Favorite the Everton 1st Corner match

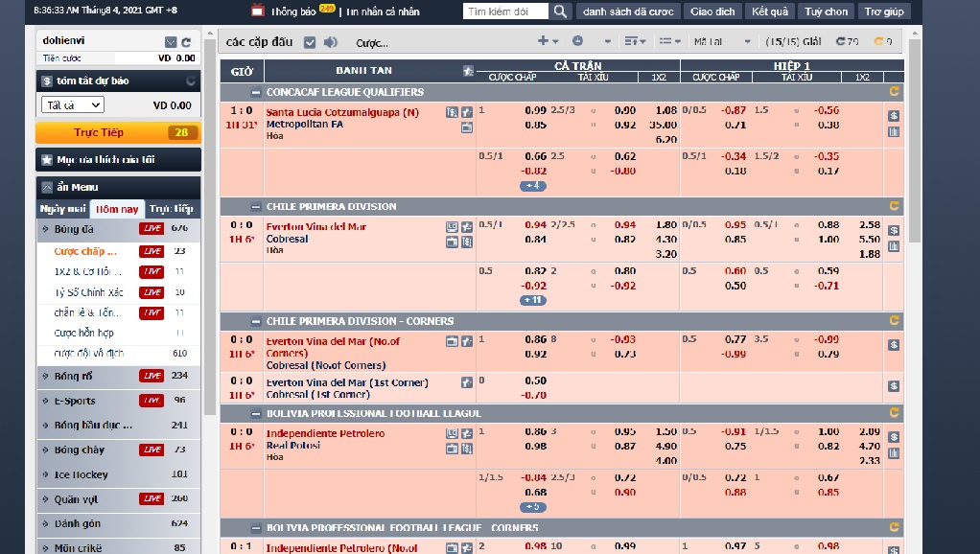pyautogui.click(x=467, y=382)
